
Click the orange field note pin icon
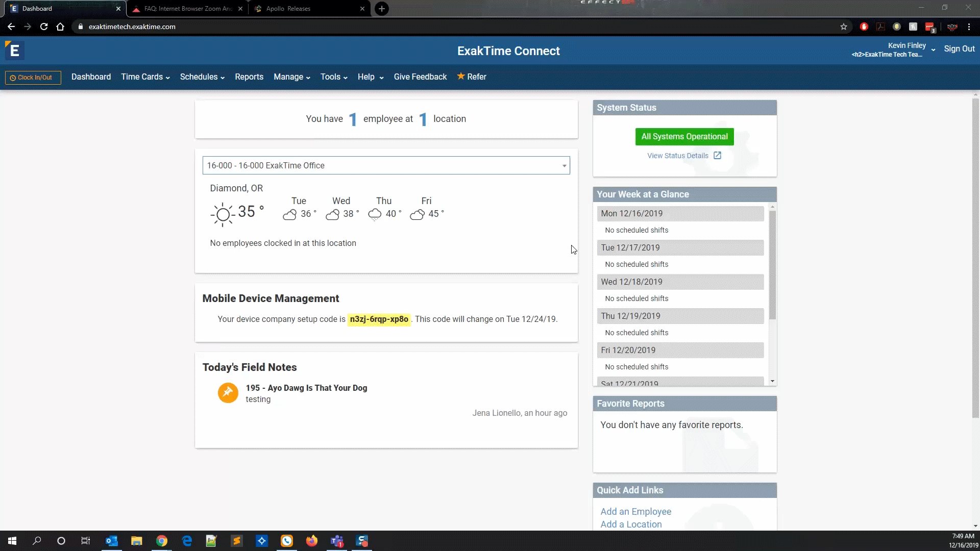[x=228, y=393]
